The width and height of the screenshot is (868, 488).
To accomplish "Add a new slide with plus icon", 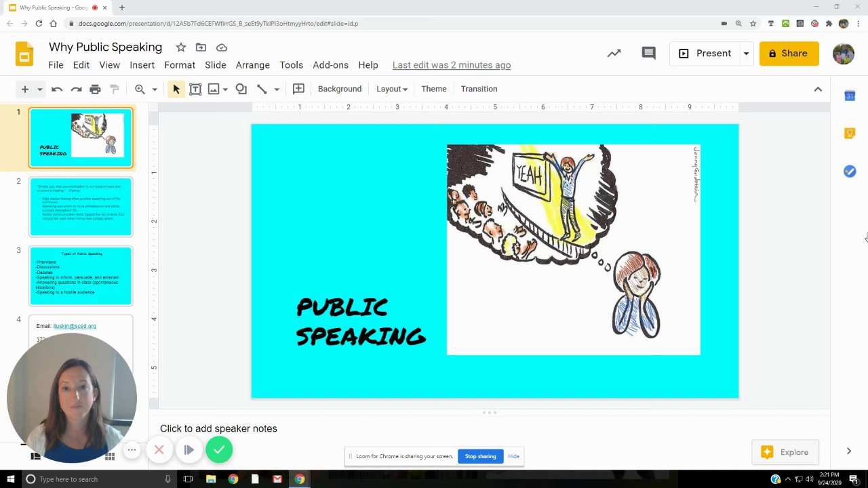I will click(x=24, y=89).
